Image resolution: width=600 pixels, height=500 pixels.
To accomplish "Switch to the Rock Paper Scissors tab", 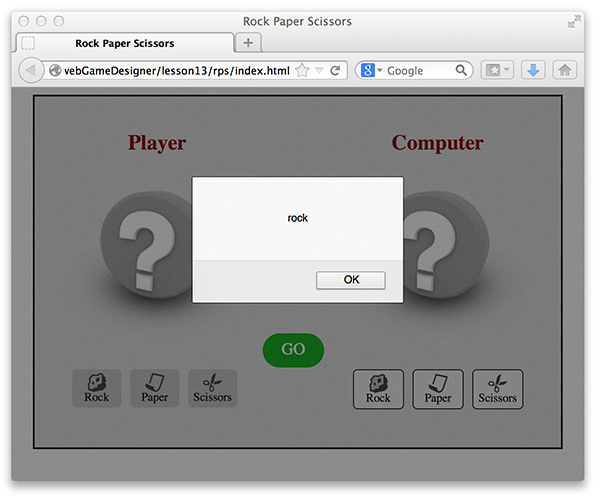I will [x=125, y=43].
